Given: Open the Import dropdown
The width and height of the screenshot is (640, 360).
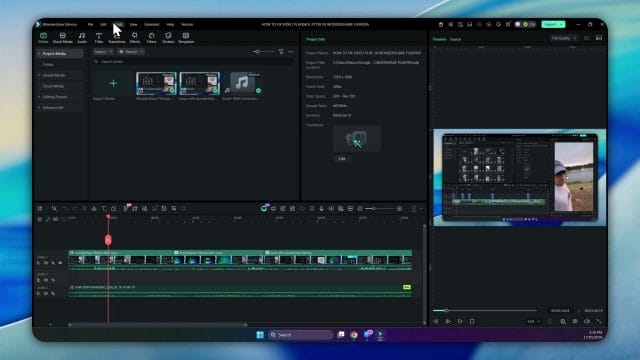Looking at the screenshot, I should click(x=102, y=52).
